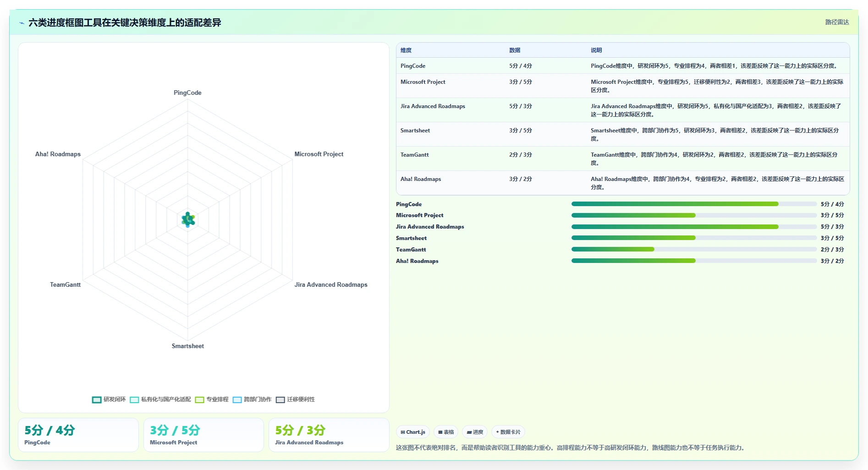The image size is (868, 470).
Task: Click the Jira Advanced Roadmaps progress bar
Action: click(694, 227)
